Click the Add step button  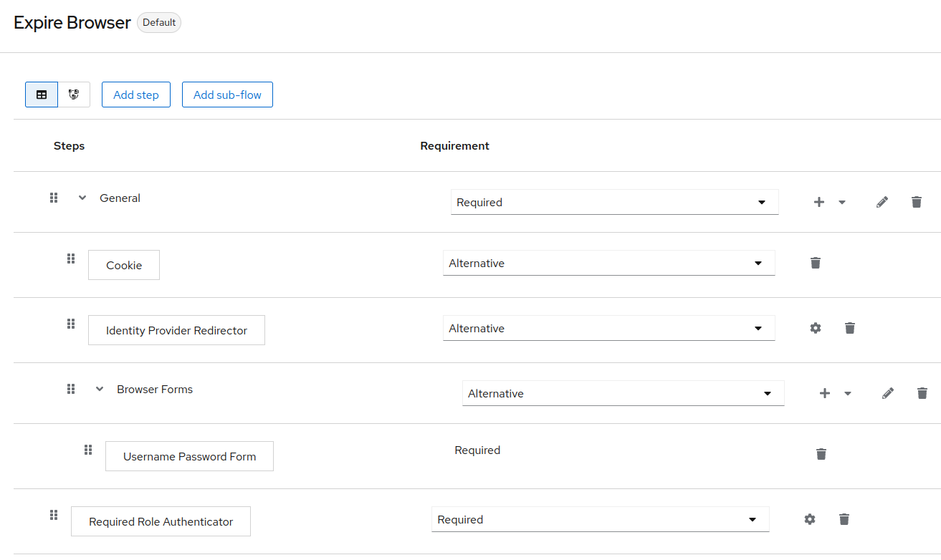coord(136,95)
